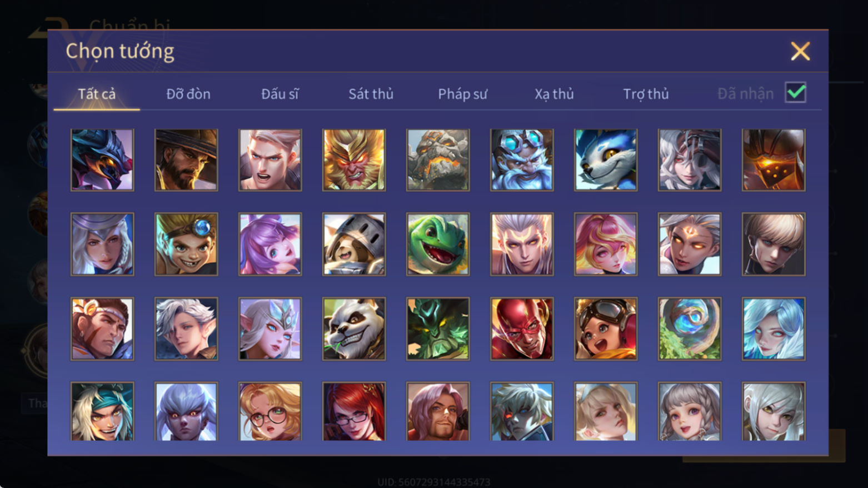Choose the green chameleon hero portrait

coord(438,244)
